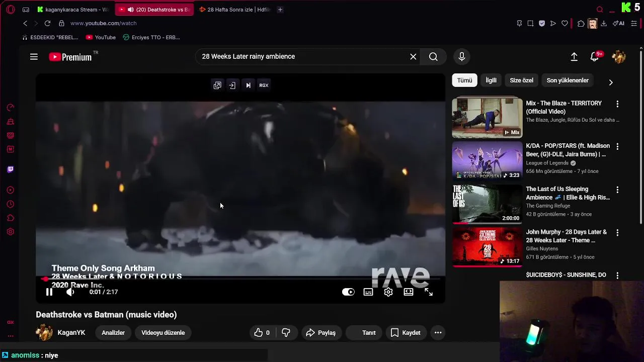
Task: Reload the current page
Action: click(x=47, y=23)
